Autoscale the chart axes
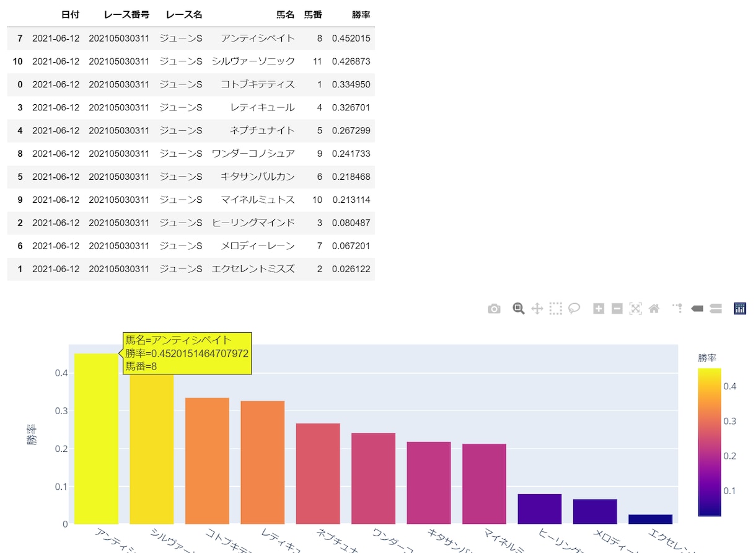The height and width of the screenshot is (553, 756). (635, 309)
